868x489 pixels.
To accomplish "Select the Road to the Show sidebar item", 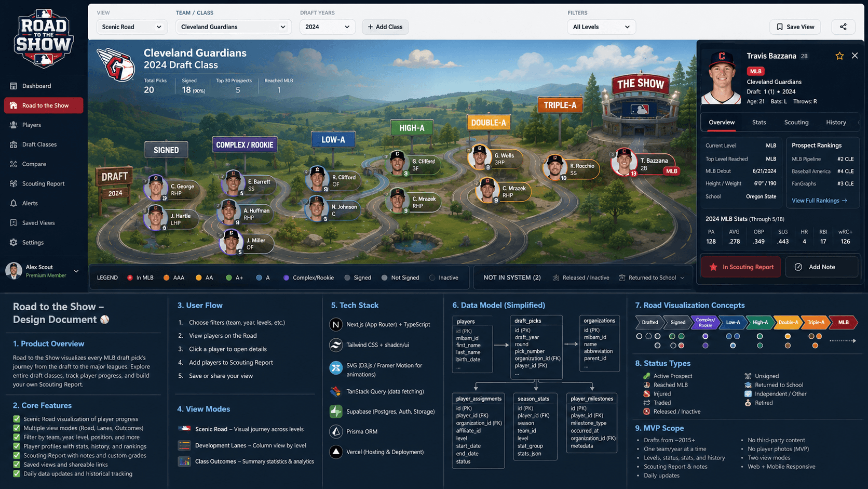I will click(x=44, y=105).
